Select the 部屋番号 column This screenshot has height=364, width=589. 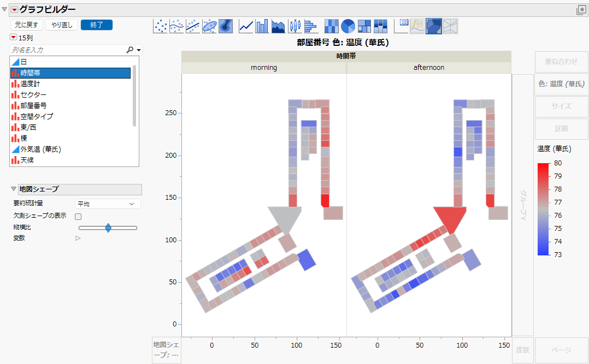pyautogui.click(x=70, y=105)
